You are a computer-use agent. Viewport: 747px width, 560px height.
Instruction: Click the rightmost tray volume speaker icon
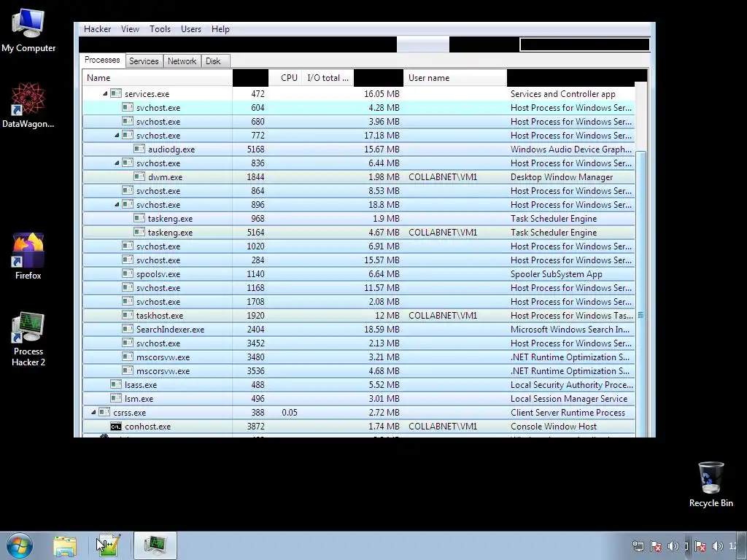[x=718, y=546]
